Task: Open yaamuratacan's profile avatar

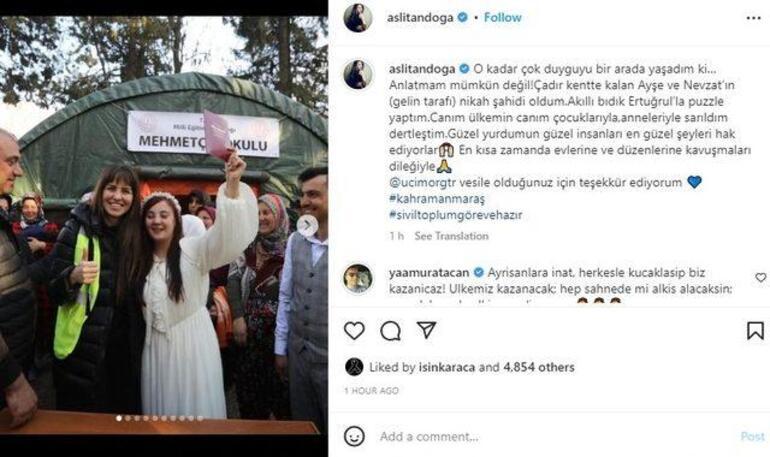Action: (x=358, y=278)
